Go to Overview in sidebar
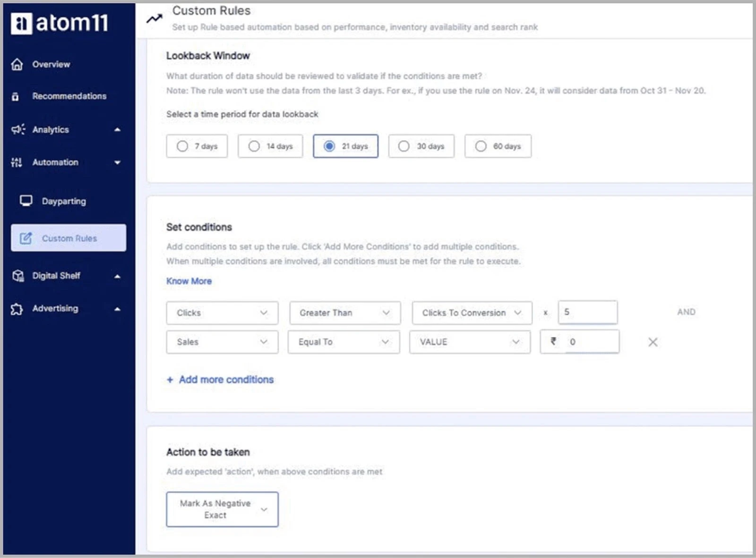The width and height of the screenshot is (756, 558). (x=51, y=64)
